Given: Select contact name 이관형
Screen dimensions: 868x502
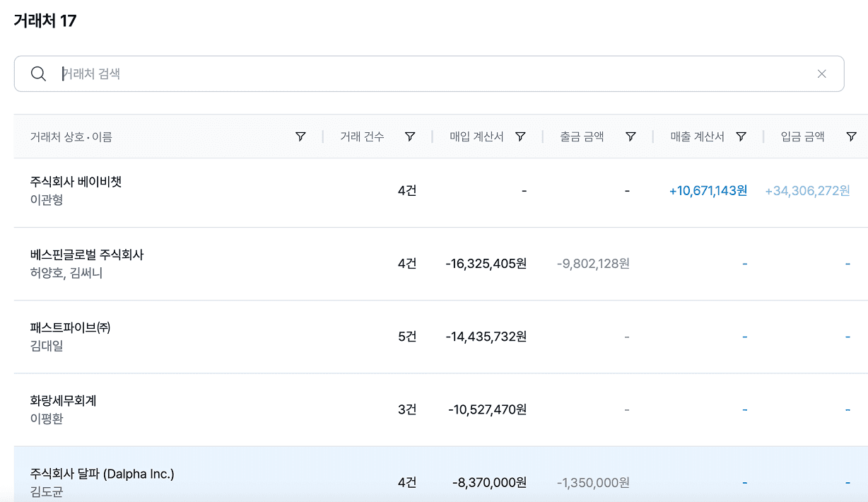Looking at the screenshot, I should tap(47, 200).
